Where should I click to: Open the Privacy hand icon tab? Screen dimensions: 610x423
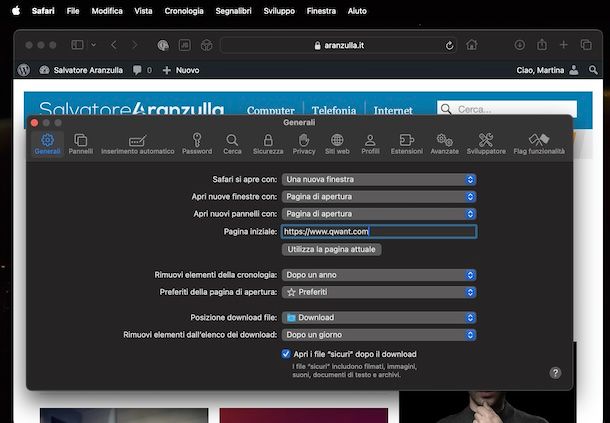point(304,144)
